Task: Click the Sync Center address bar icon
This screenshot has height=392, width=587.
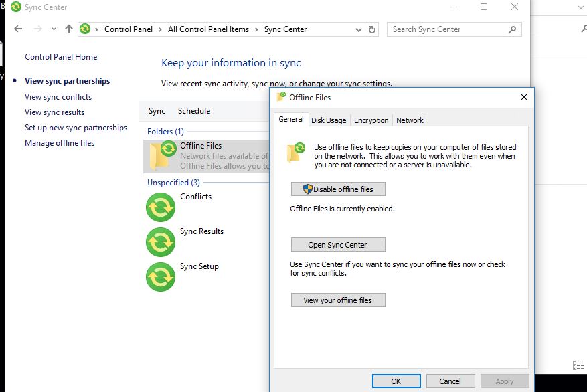Action: (85, 29)
